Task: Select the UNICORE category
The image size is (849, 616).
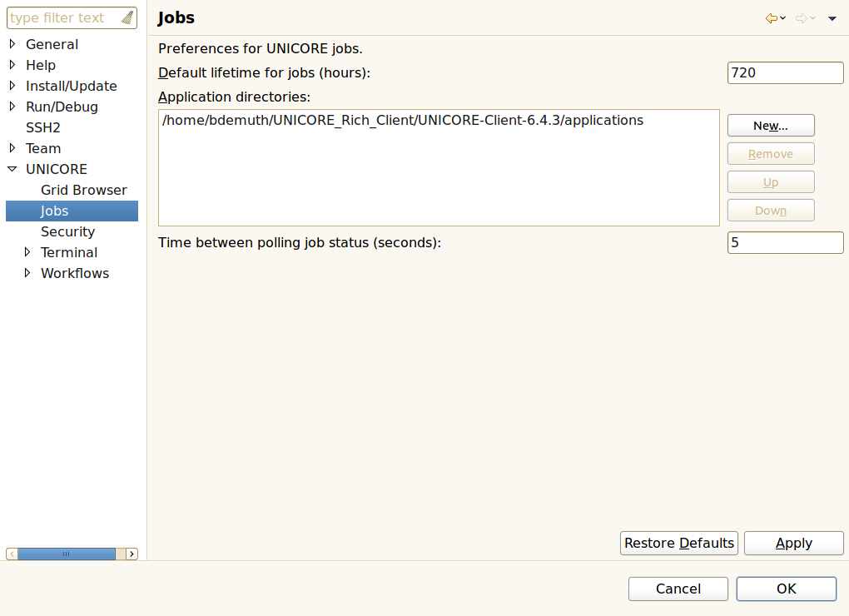Action: pyautogui.click(x=57, y=170)
